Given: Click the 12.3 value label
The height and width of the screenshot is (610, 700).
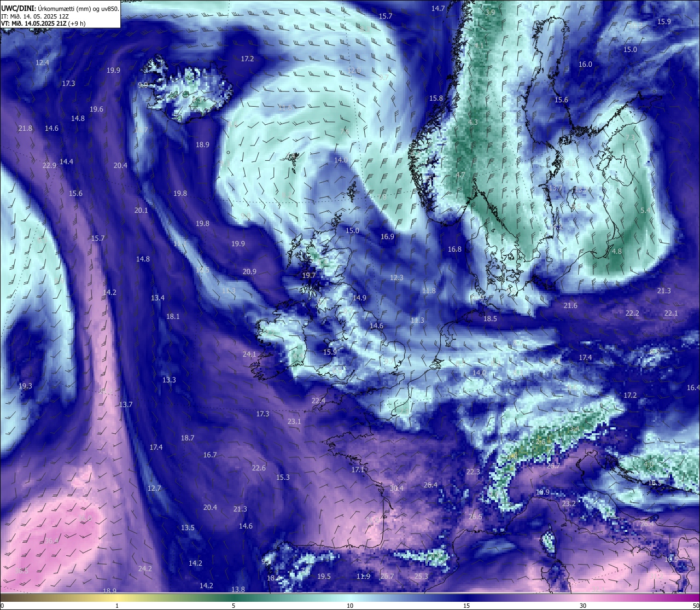Looking at the screenshot, I should click(x=396, y=278).
